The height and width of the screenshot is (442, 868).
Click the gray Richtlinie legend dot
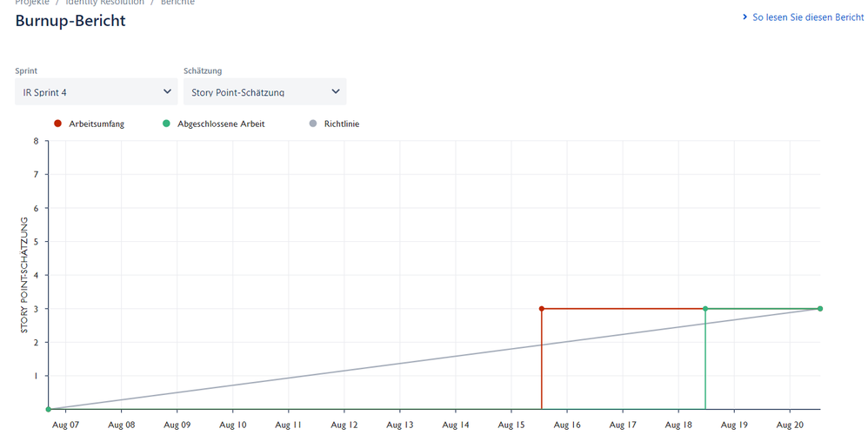tap(313, 124)
